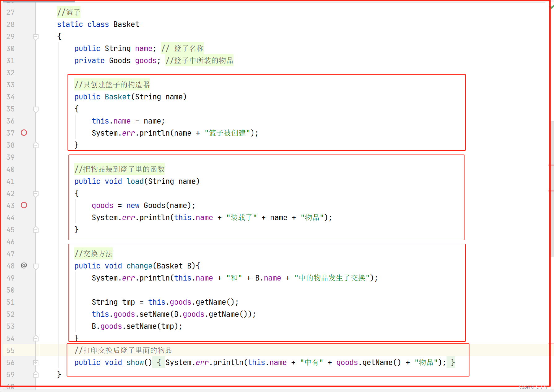Toggle the breakpoint on line 37

24,133
